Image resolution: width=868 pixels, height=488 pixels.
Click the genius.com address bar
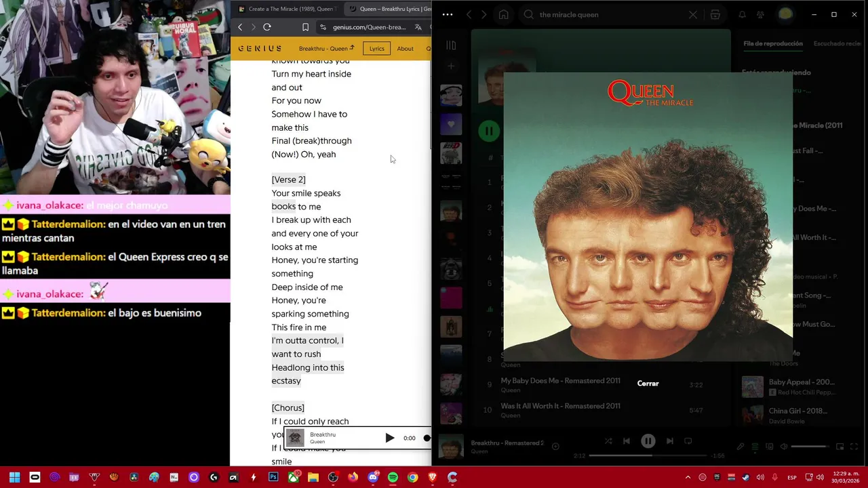coord(369,27)
